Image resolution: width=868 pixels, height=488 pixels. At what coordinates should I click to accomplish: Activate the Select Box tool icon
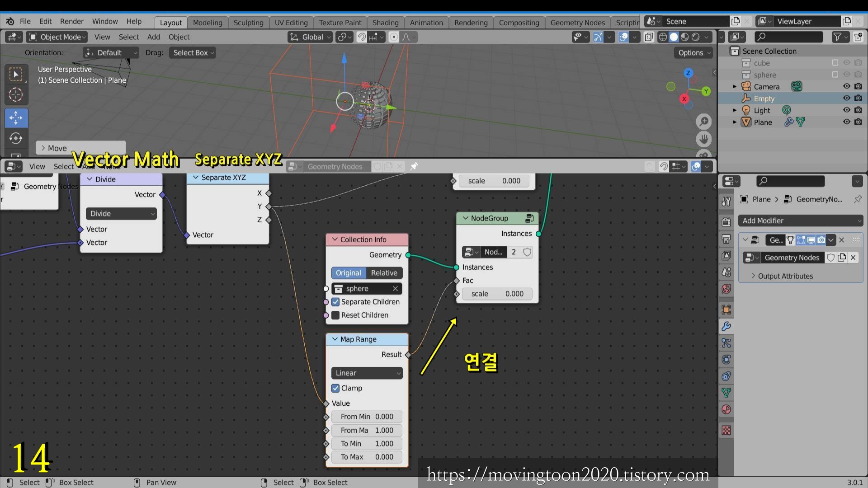(x=16, y=74)
